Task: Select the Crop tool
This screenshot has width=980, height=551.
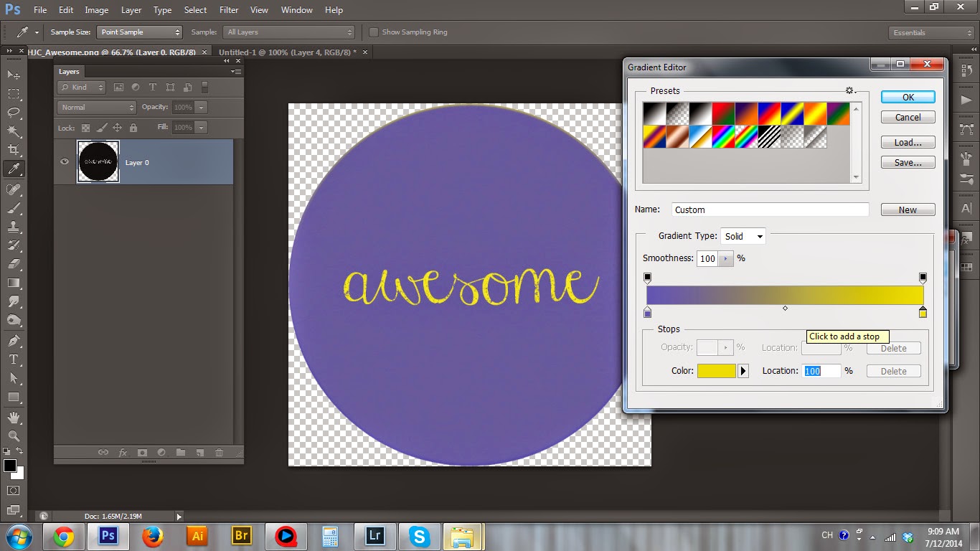Action: click(14, 150)
